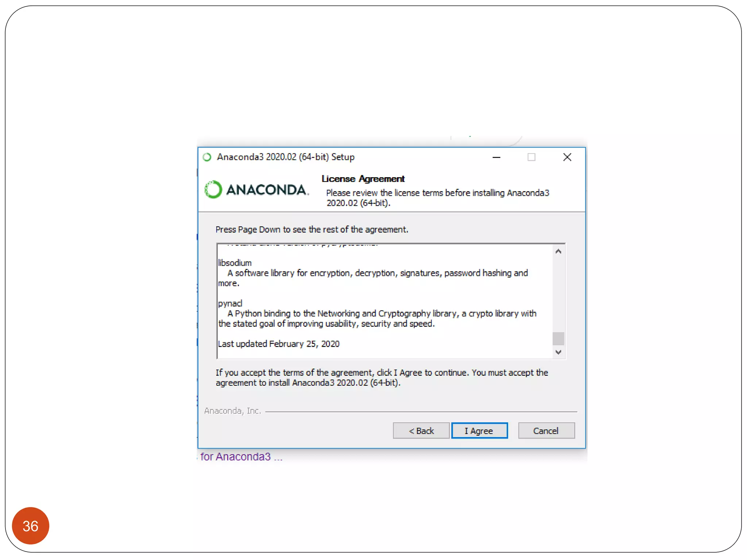This screenshot has height=560, width=747.
Task: Open the purple 'for Anaconda3 ...' link
Action: (x=241, y=456)
